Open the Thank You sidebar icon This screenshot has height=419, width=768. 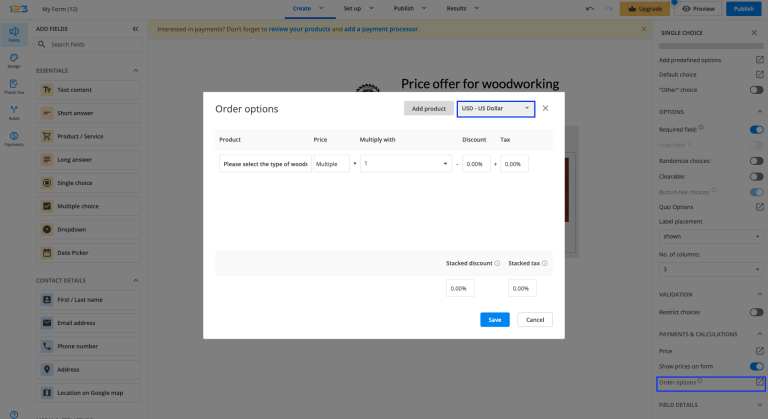[14, 87]
